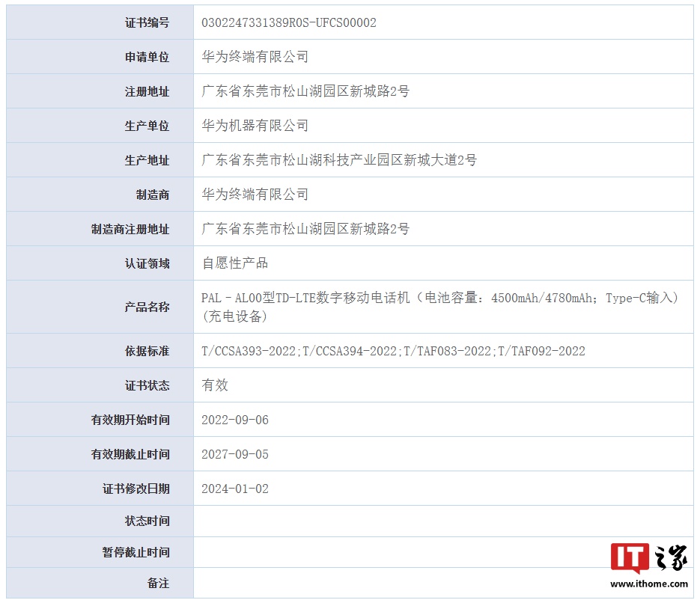Select applicant value 华为终端有限公司 in 申请单位 row
Image resolution: width=700 pixels, height=603 pixels.
255,57
